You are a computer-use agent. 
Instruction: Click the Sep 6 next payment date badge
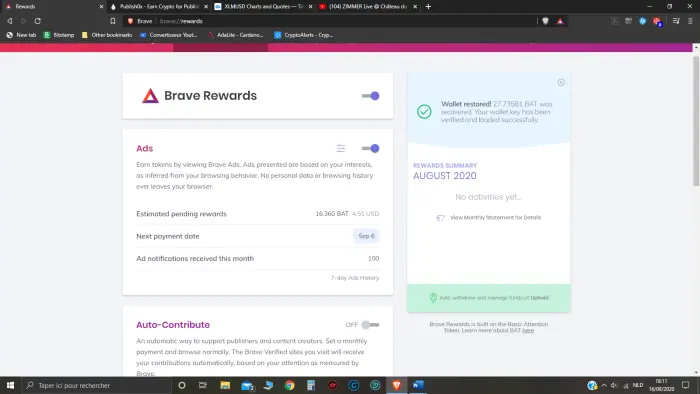coord(367,236)
